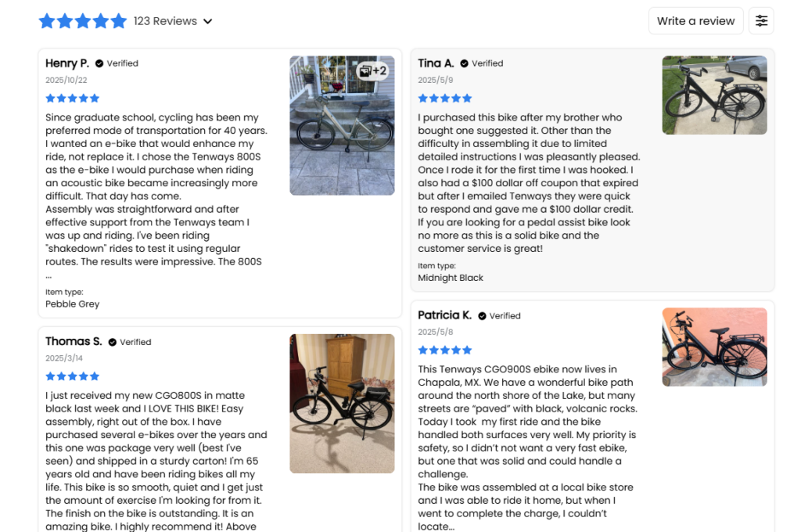
Task: Expand Henry P.'s truncated review text
Action: click(50, 277)
